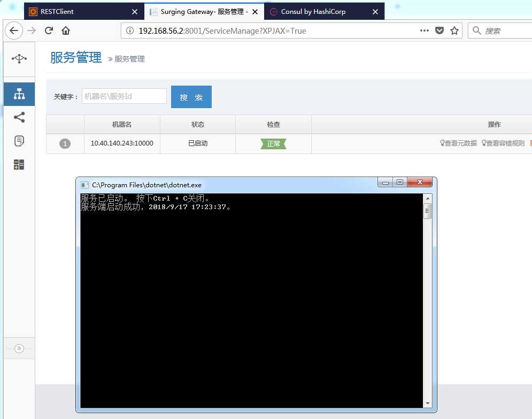
Task: Click the dotnet.exe console window icon
Action: (85, 185)
